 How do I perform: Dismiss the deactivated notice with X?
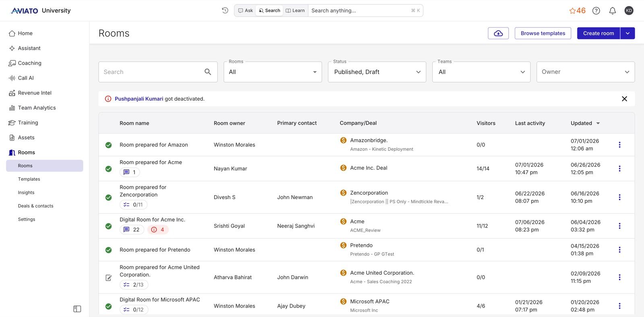pyautogui.click(x=624, y=99)
